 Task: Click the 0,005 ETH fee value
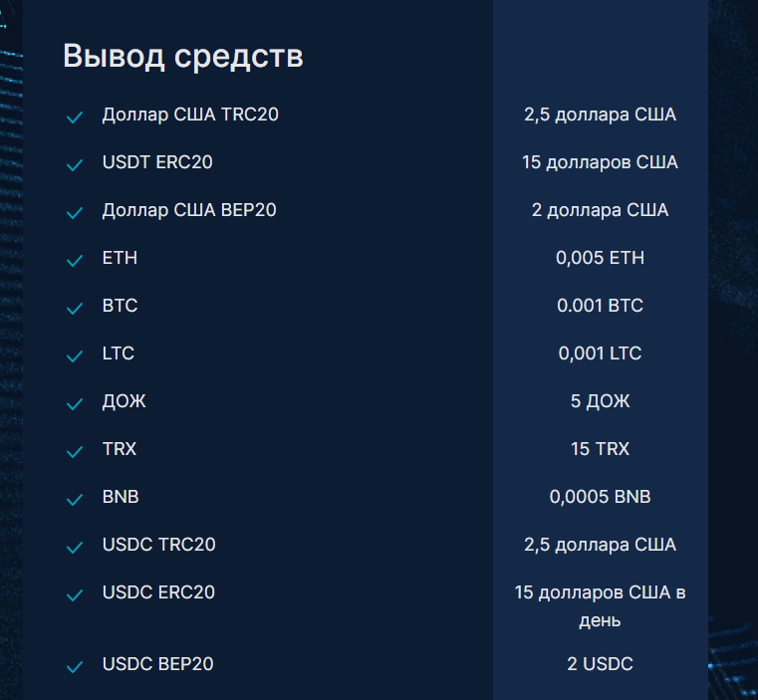tap(600, 258)
